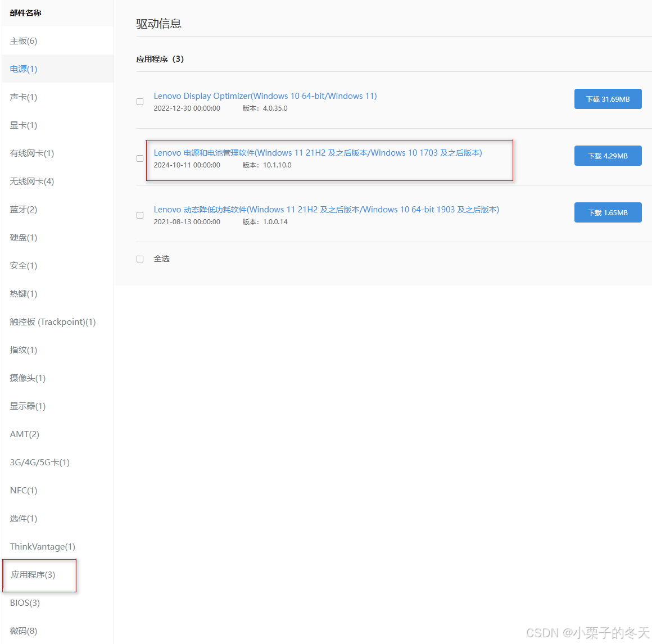Open the Lenovo 动态降低功耗软件 link
This screenshot has width=652, height=644.
click(x=327, y=210)
